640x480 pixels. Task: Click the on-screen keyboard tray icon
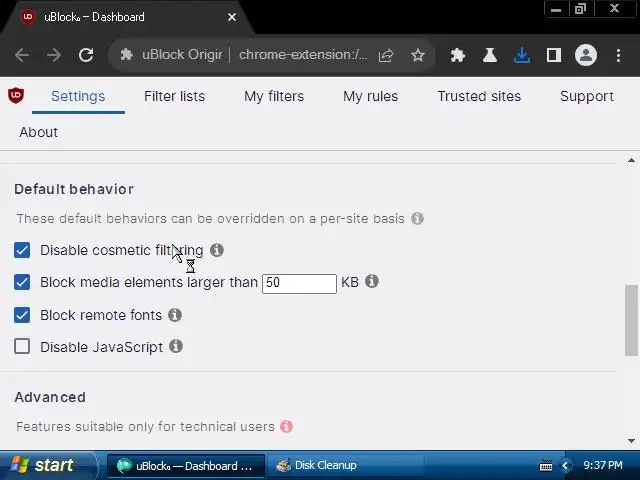pyautogui.click(x=546, y=465)
